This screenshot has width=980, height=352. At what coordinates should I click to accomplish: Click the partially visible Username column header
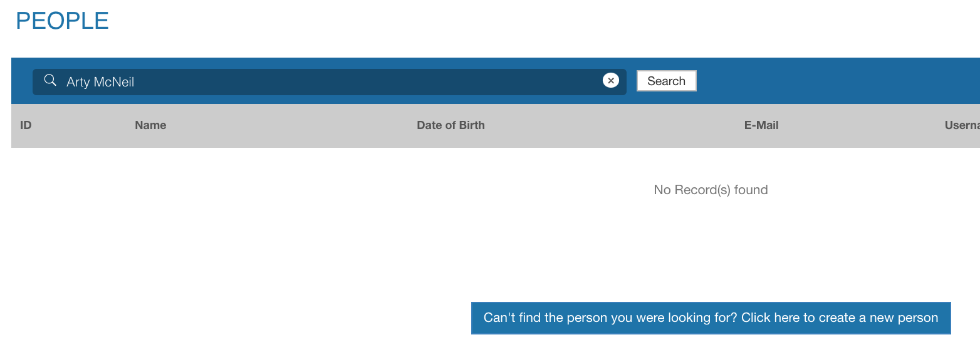(x=962, y=125)
